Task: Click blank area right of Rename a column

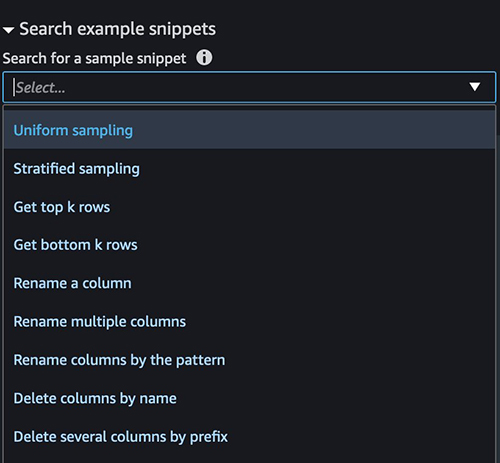Action: 313,283
